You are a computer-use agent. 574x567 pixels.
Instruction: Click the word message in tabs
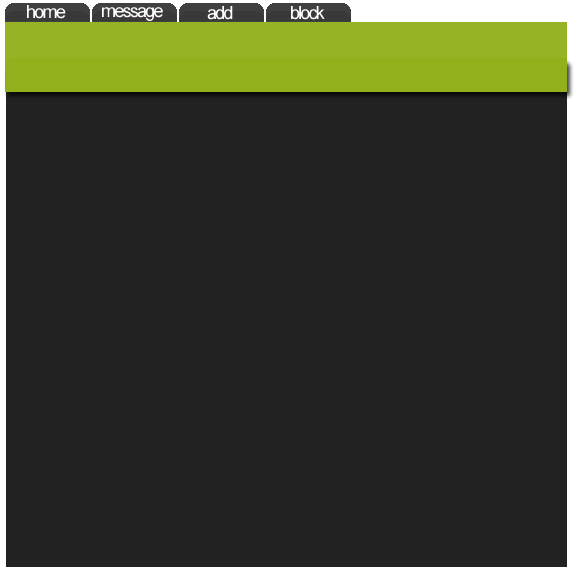[x=132, y=12]
